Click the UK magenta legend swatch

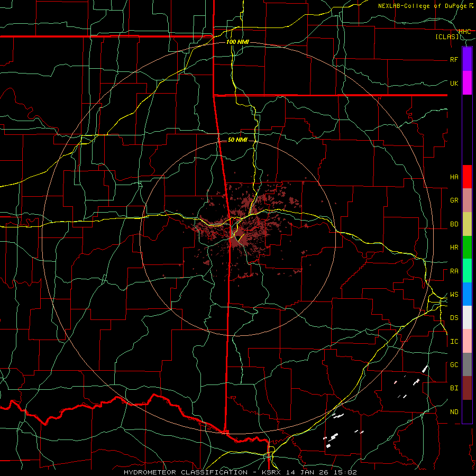pos(467,83)
